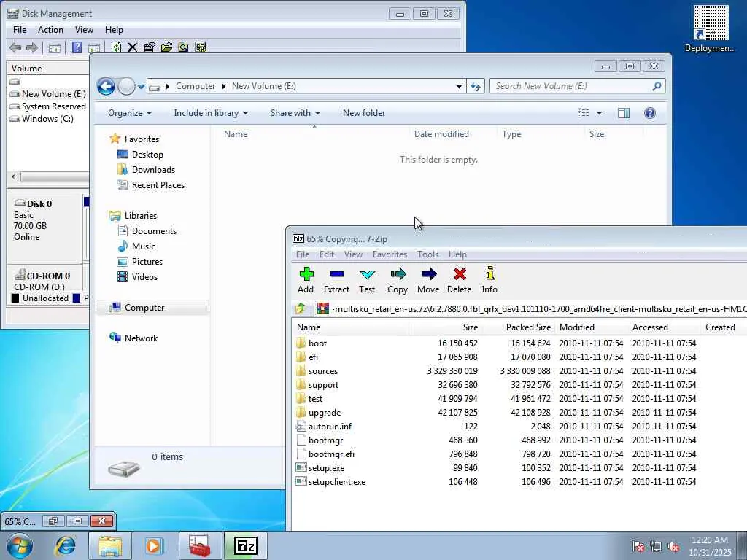
Task: Open the Favorites menu in 7-Zip
Action: [x=390, y=254]
